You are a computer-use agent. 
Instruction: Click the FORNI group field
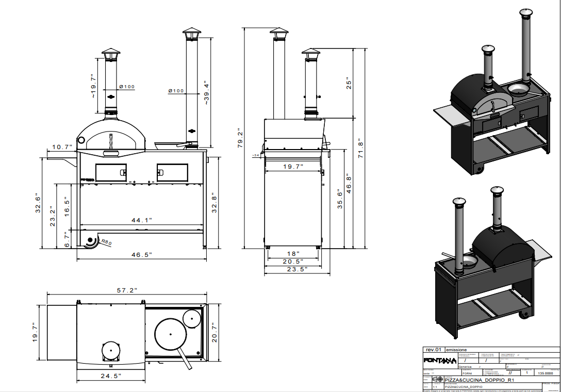tap(467, 373)
